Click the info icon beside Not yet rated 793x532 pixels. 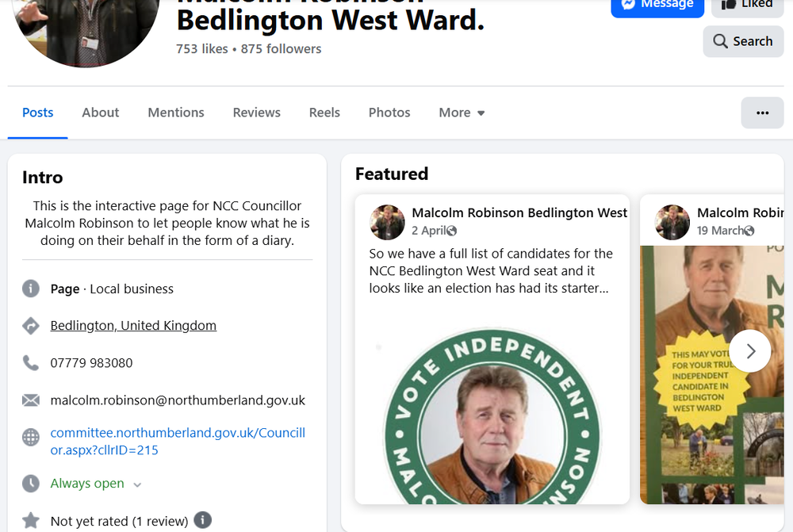203,520
